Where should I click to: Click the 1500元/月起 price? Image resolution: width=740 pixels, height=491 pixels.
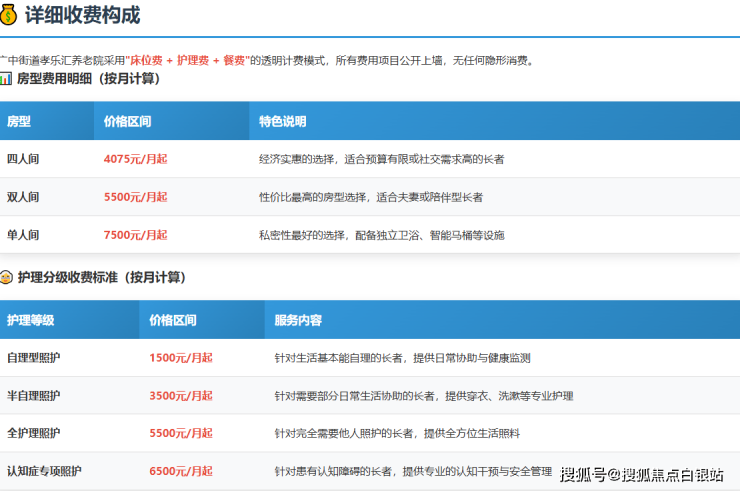click(x=180, y=358)
